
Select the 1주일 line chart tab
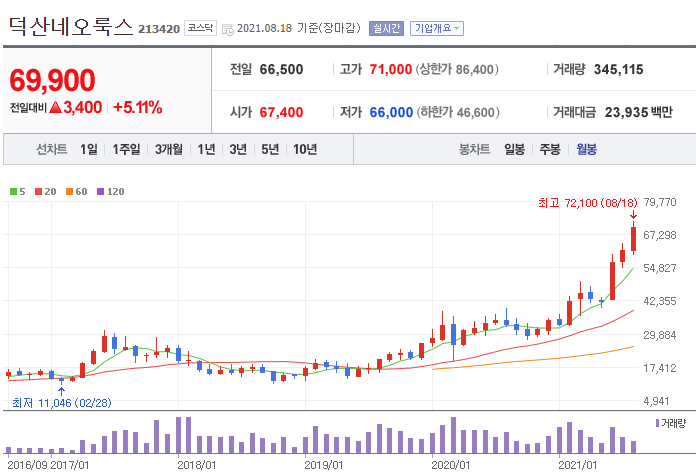126,150
